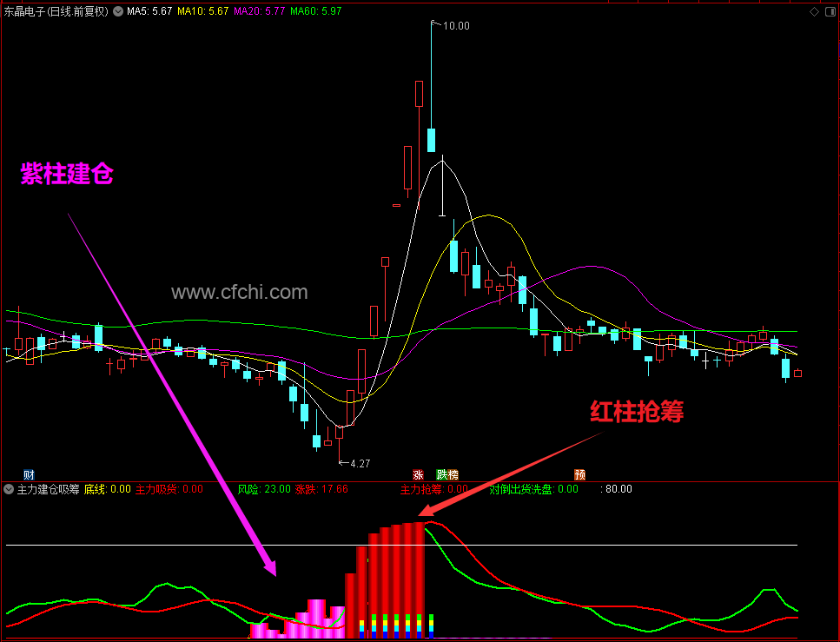Click the green 跌榜 marker icon

447,475
